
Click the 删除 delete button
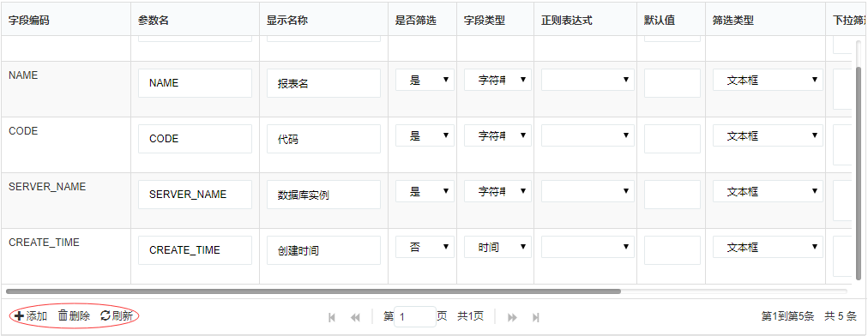click(74, 316)
